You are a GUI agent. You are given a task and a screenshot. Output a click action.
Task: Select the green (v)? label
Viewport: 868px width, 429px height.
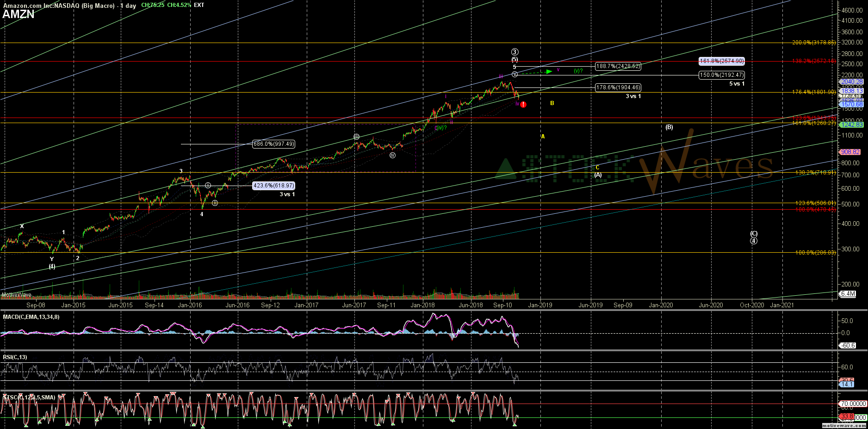(578, 71)
